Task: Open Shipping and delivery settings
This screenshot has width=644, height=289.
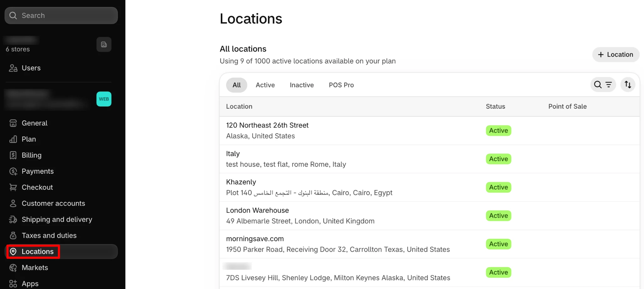Action: (x=61, y=219)
